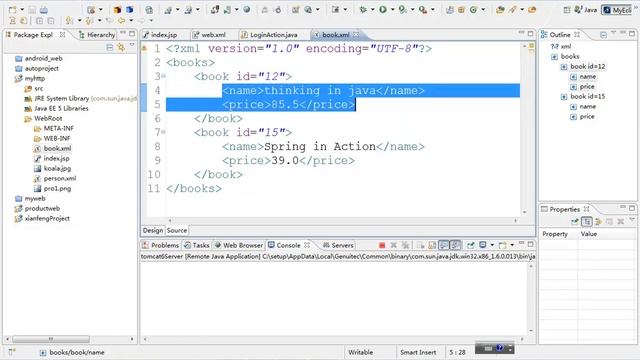This screenshot has height=360, width=640.
Task: Click the orange package cube toolbar icon
Action: pyautogui.click(x=118, y=9)
